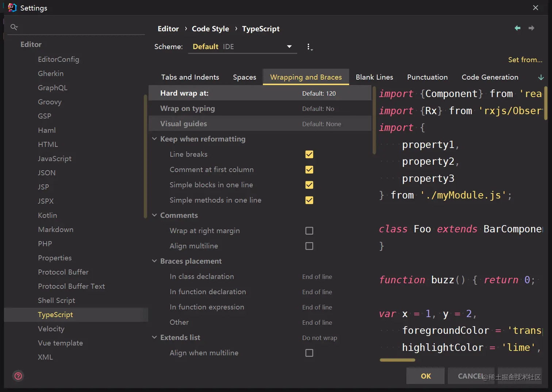Switch to the Tabs and Indents tab

point(190,77)
